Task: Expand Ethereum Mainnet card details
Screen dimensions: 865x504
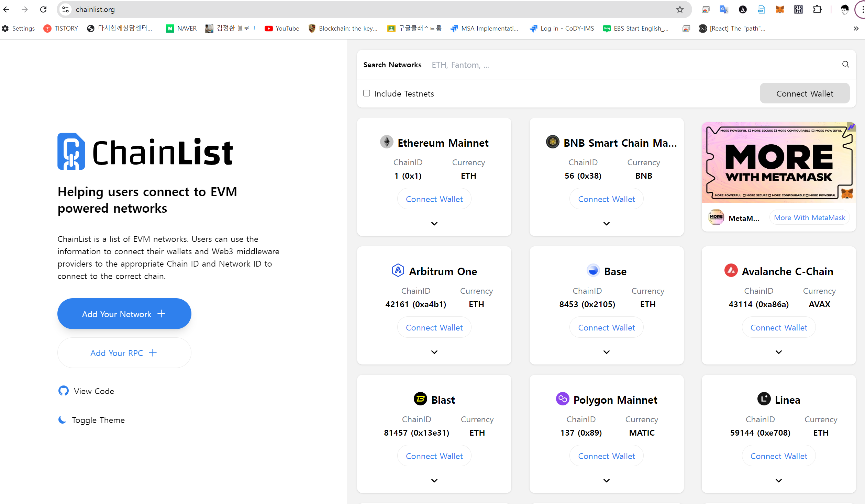Action: point(434,224)
